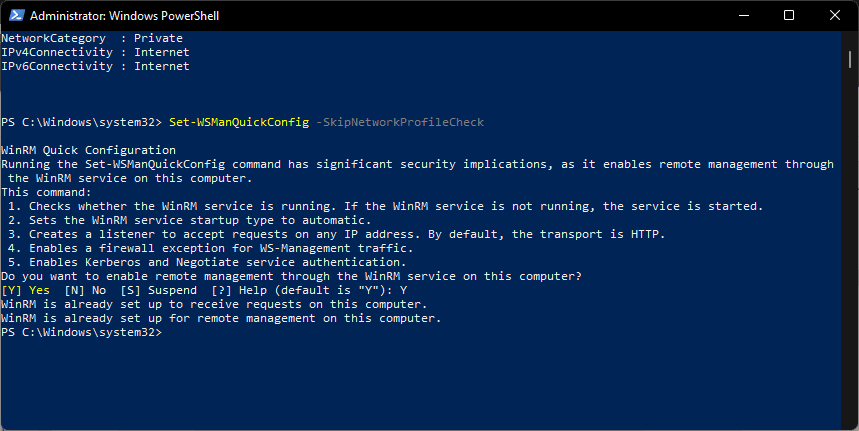Click the IPv6Connectivity : Internet line
The image size is (859, 431).
tap(95, 66)
